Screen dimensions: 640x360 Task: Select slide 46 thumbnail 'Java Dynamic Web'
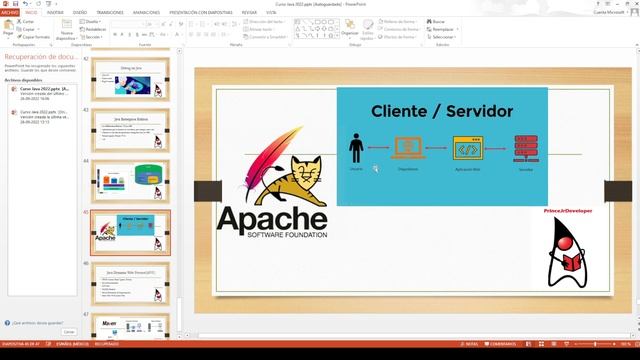[131, 284]
